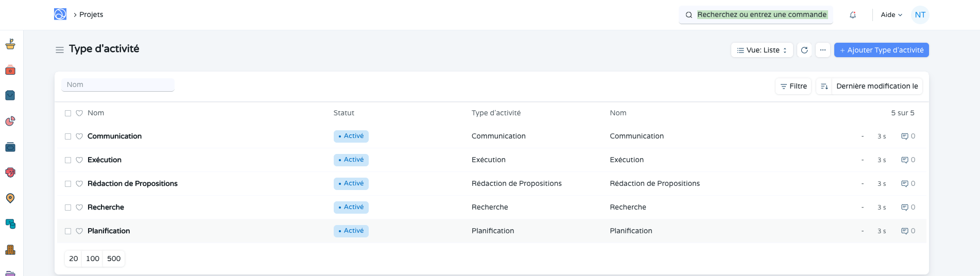The image size is (980, 276).
Task: Open Dernière modification le sort dropdown
Action: click(x=876, y=87)
